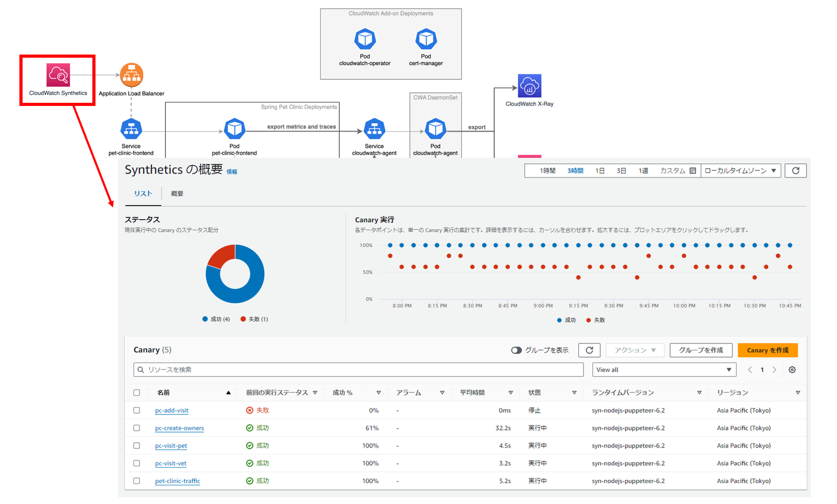Check the pc-add-visit row checkbox

point(137,411)
